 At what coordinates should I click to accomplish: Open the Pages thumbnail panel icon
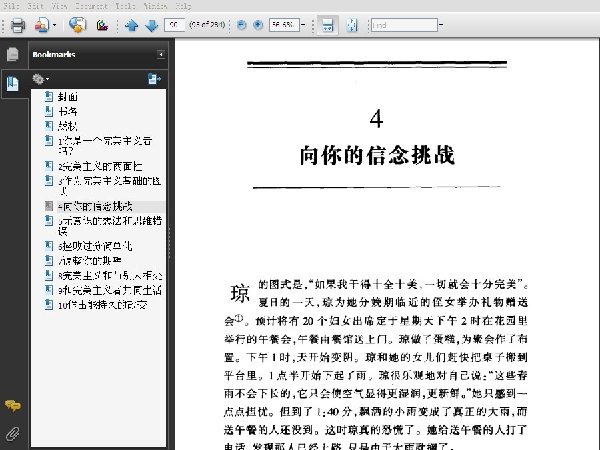click(13, 54)
